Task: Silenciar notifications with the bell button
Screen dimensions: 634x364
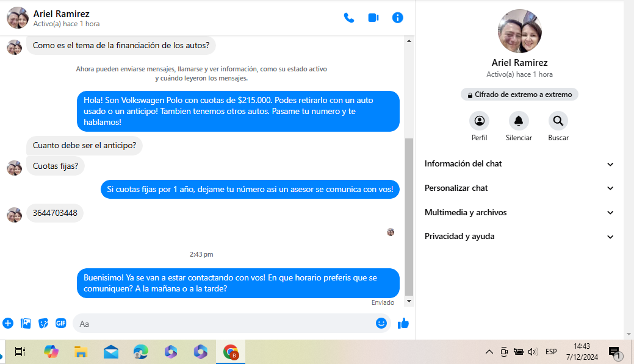Action: coord(519,121)
